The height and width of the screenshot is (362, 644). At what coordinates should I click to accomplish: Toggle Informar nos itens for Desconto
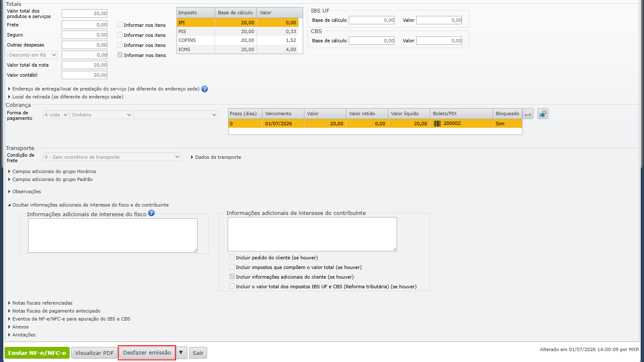coord(120,55)
